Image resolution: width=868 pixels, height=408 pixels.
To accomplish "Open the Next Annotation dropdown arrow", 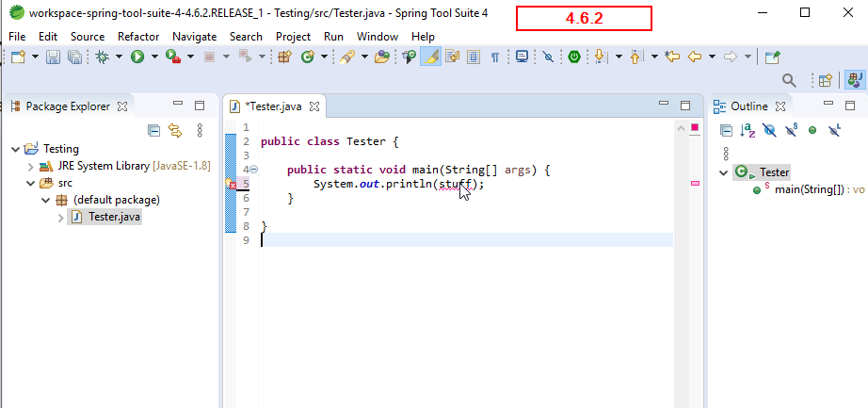I will [619, 57].
